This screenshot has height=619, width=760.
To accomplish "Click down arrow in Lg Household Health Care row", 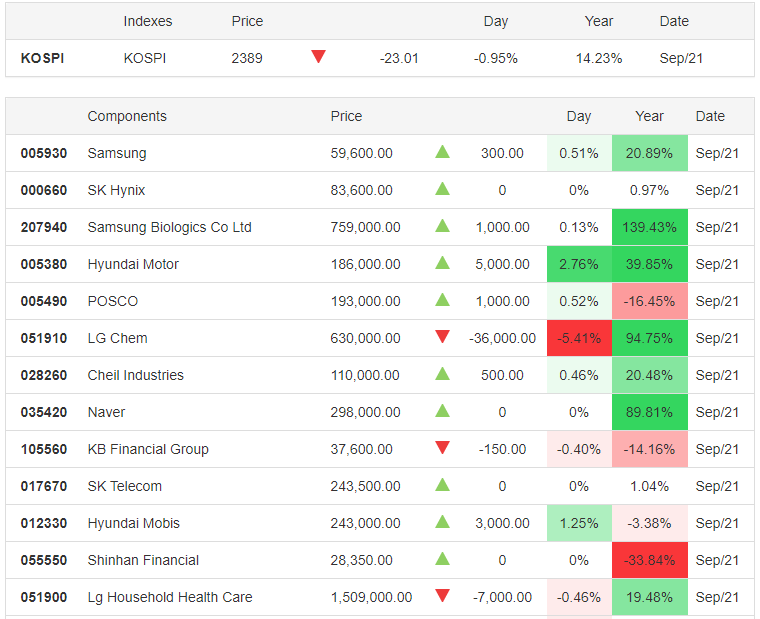I will pyautogui.click(x=443, y=595).
